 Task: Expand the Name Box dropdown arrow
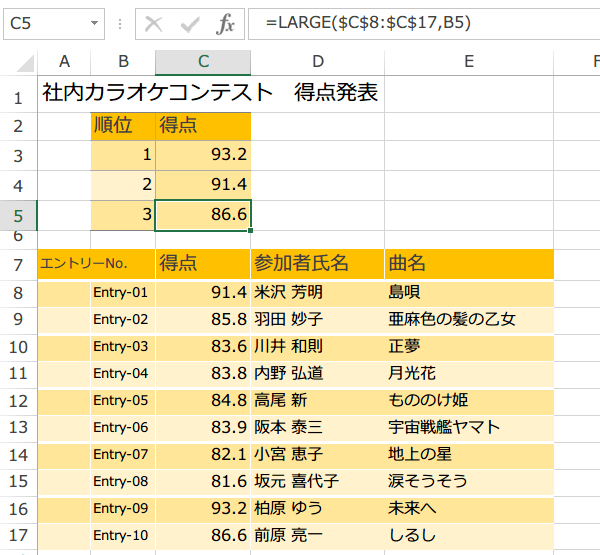coord(95,23)
